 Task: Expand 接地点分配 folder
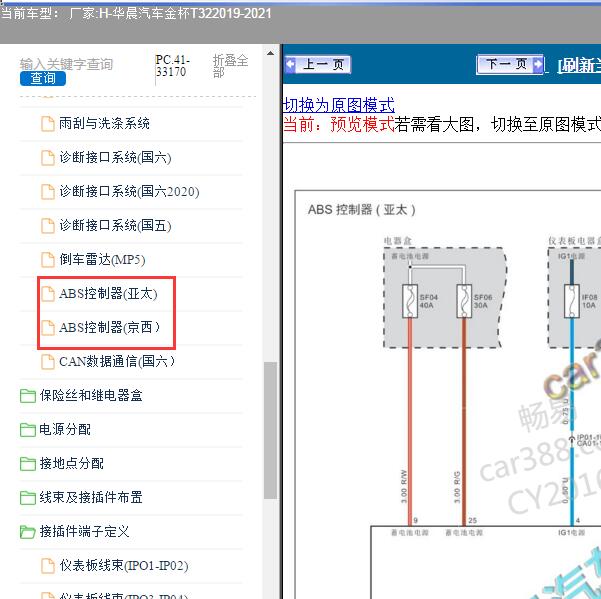pos(72,463)
